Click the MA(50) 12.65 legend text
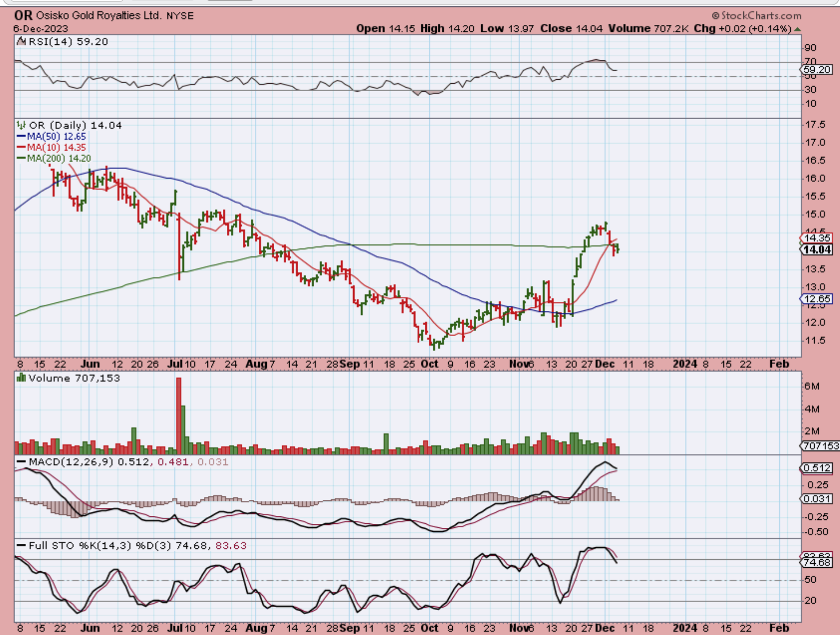The width and height of the screenshot is (840, 635). click(x=56, y=136)
